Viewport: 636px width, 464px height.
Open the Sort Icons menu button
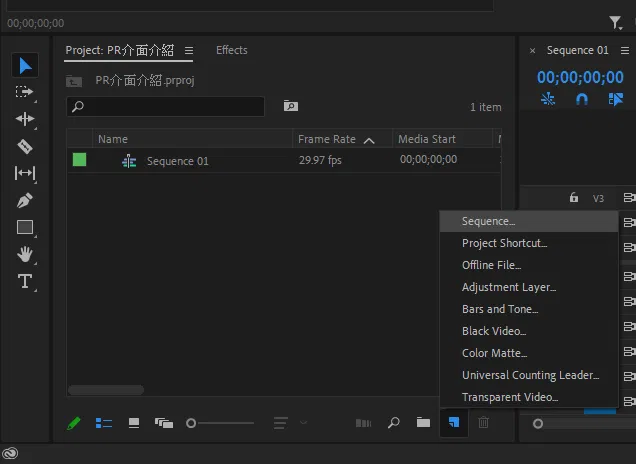pos(281,423)
